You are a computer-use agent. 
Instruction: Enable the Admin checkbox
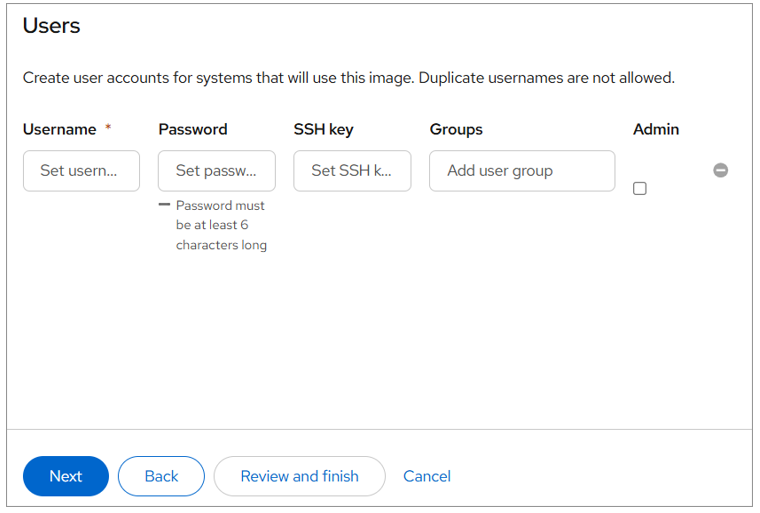tap(640, 188)
